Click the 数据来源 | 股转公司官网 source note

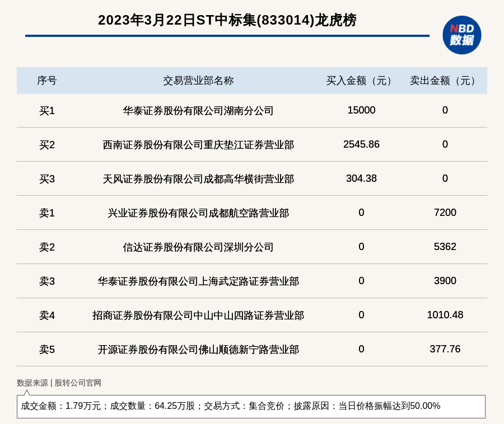point(59,383)
